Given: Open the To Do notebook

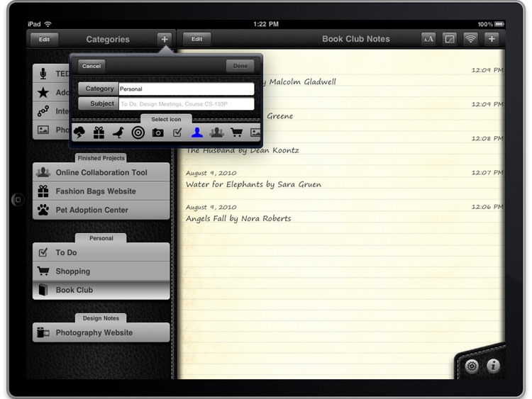Looking at the screenshot, I should click(101, 252).
